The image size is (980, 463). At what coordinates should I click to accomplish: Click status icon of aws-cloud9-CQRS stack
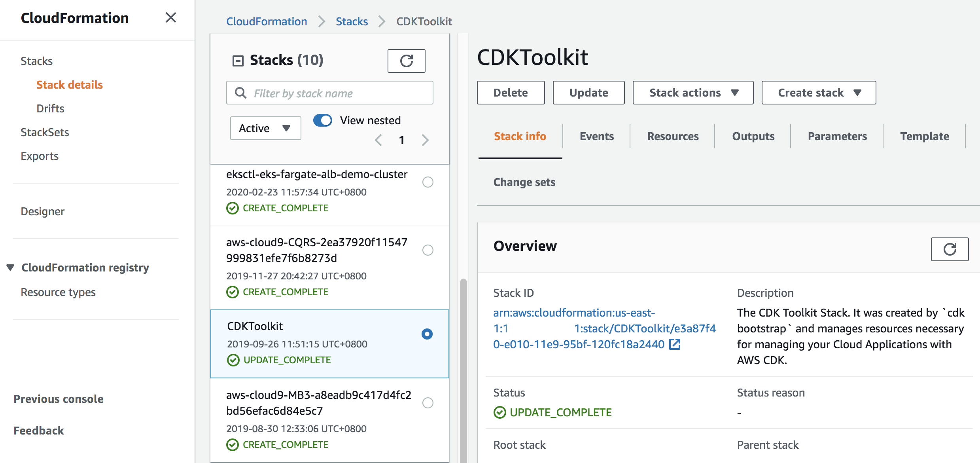coord(233,292)
